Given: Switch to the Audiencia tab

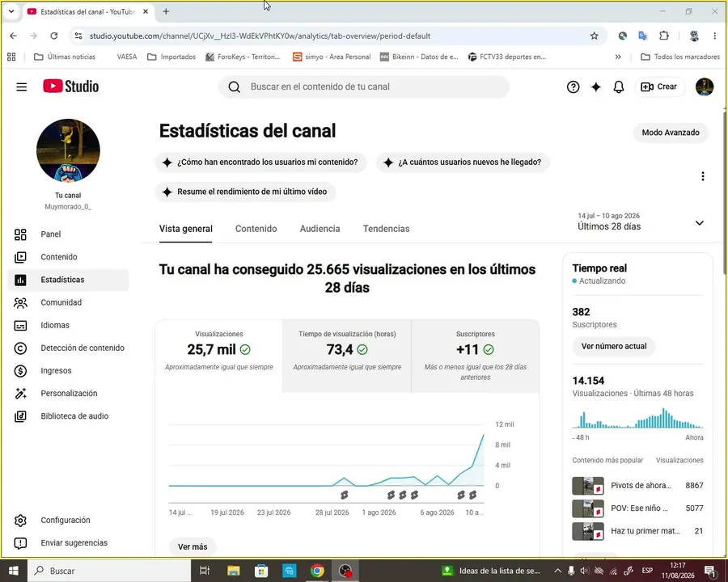Looking at the screenshot, I should 320,229.
